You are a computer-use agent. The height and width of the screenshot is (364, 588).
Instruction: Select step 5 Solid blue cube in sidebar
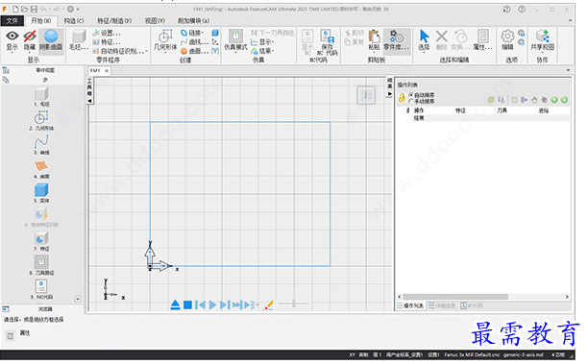click(x=41, y=190)
